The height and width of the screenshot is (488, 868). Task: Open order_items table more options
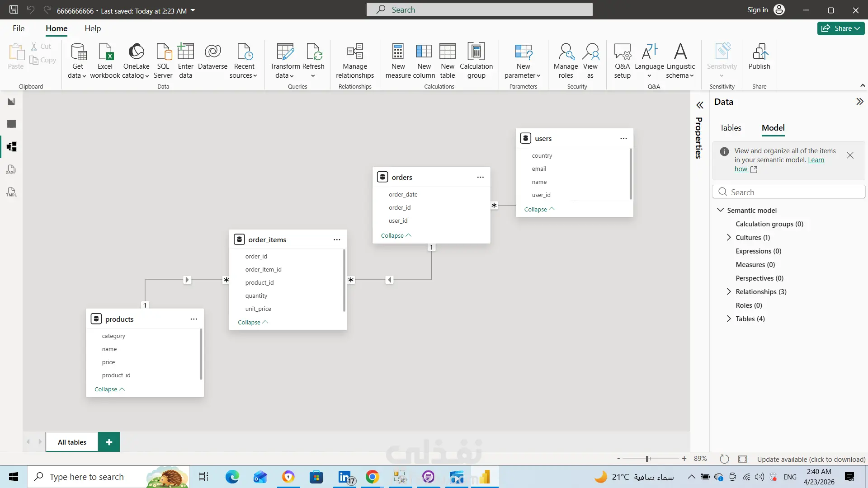coord(337,240)
